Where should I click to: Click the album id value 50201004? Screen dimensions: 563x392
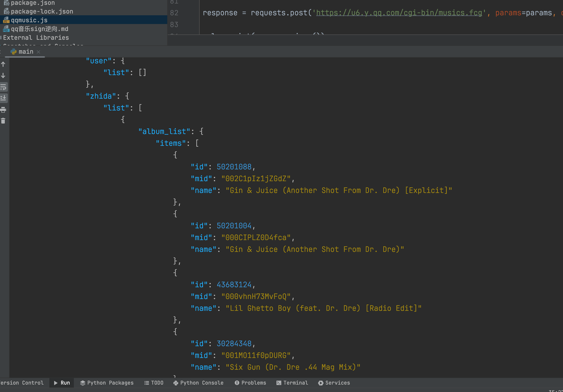(234, 226)
